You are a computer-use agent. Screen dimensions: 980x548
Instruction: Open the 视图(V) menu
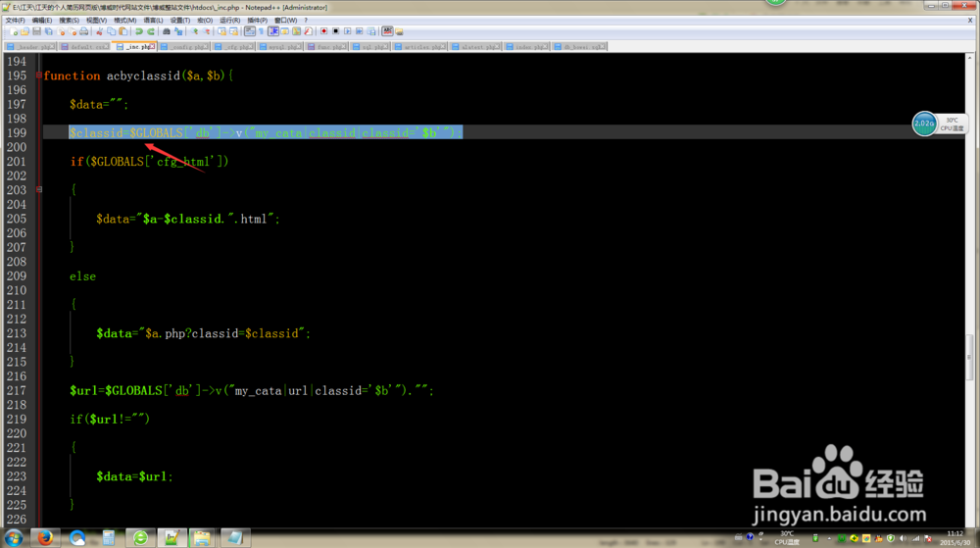[x=96, y=20]
